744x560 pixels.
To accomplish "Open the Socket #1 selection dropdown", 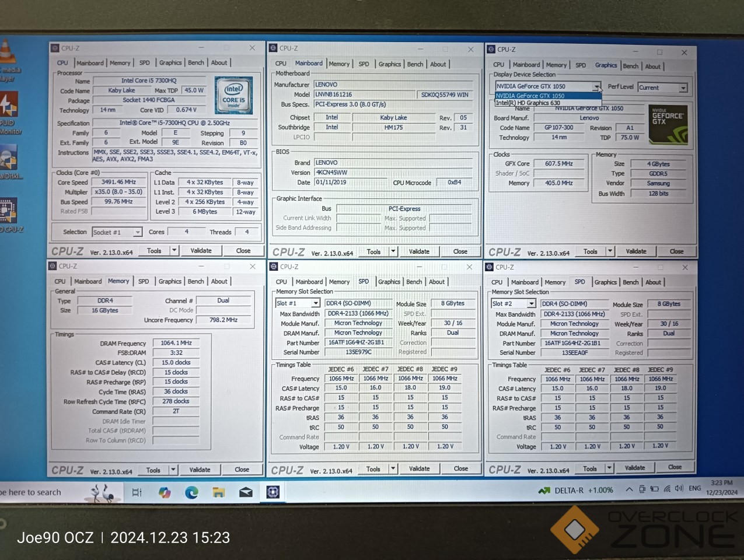I will 138,232.
